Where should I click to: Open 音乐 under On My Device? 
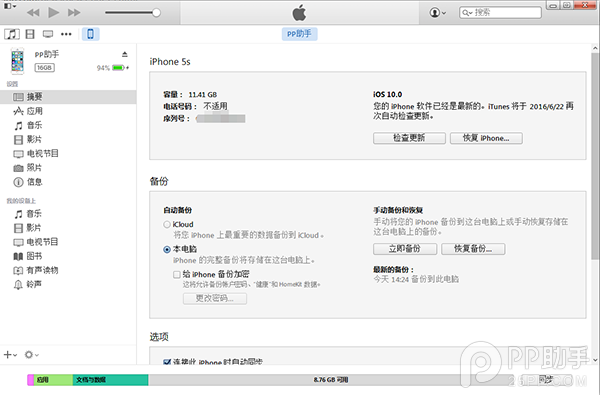tap(68, 214)
